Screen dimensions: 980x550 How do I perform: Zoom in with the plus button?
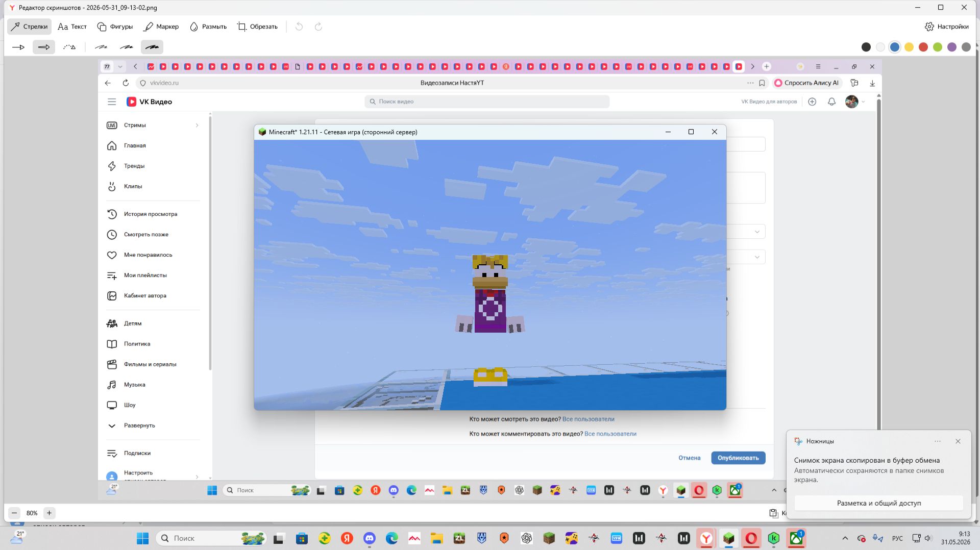point(49,513)
